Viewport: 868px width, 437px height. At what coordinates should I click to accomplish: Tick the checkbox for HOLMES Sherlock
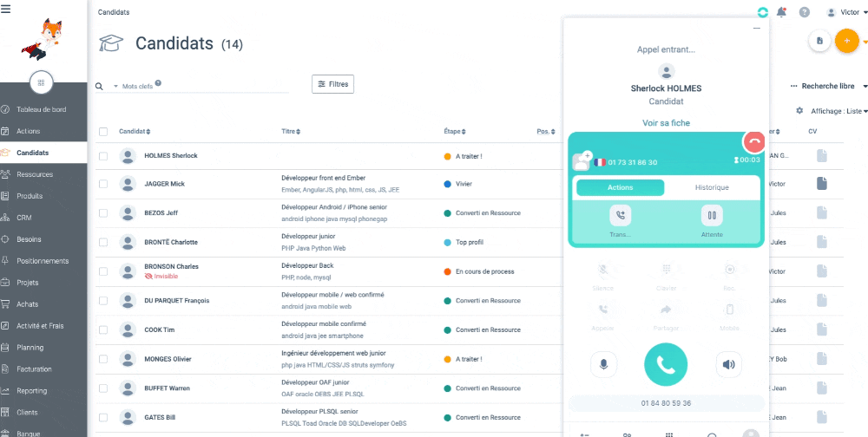[103, 156]
